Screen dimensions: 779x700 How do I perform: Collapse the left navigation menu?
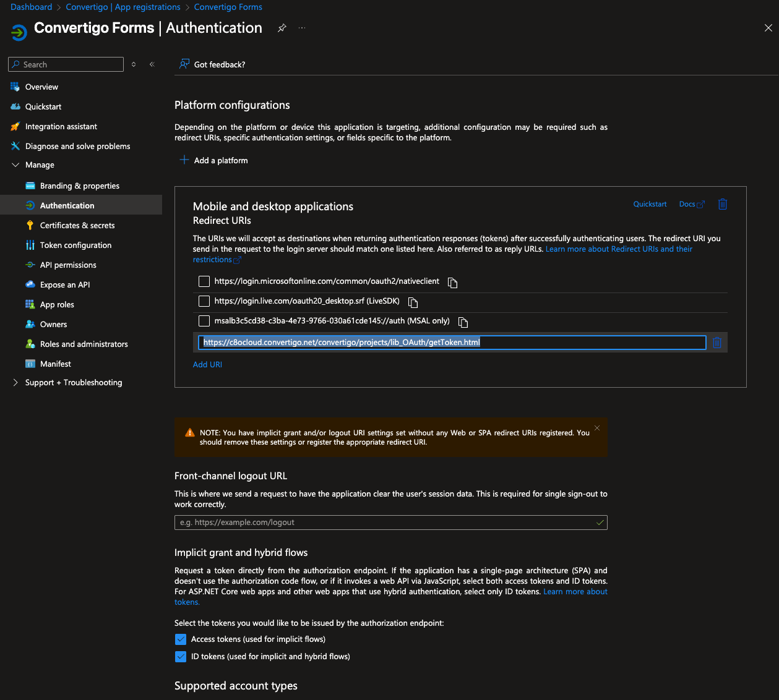(152, 64)
